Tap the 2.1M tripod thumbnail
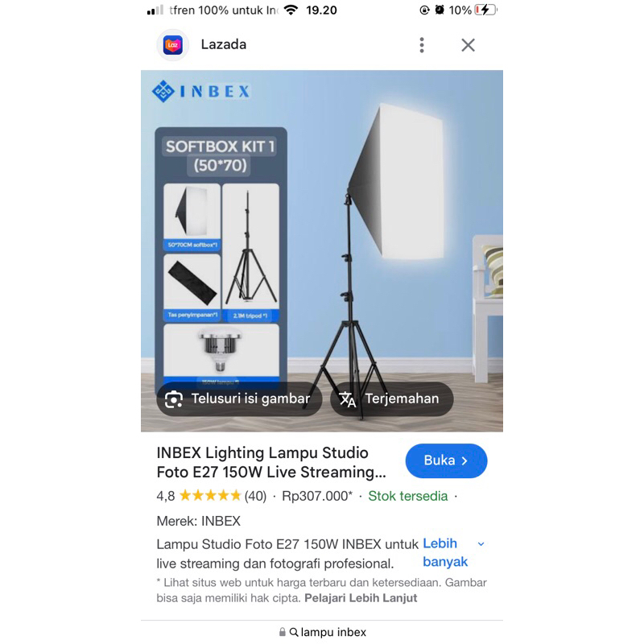The width and height of the screenshot is (644, 644). click(250, 252)
